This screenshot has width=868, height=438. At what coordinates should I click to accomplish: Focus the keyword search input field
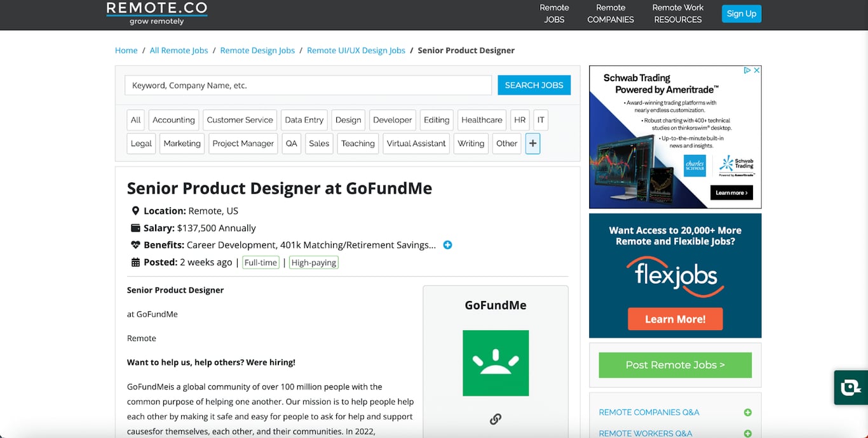(x=308, y=85)
